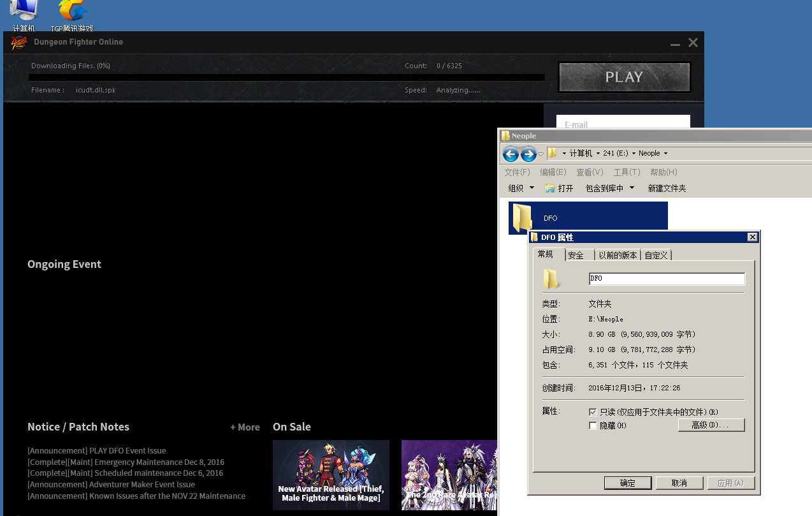Click the Count value 0 / 6325
The height and width of the screenshot is (516, 812).
pyautogui.click(x=449, y=66)
